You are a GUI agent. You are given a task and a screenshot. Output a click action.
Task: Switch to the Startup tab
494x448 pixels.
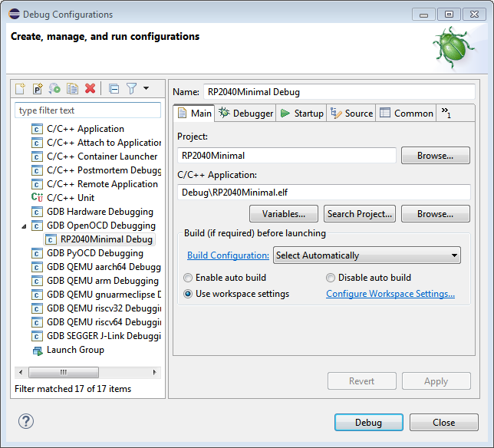(301, 114)
